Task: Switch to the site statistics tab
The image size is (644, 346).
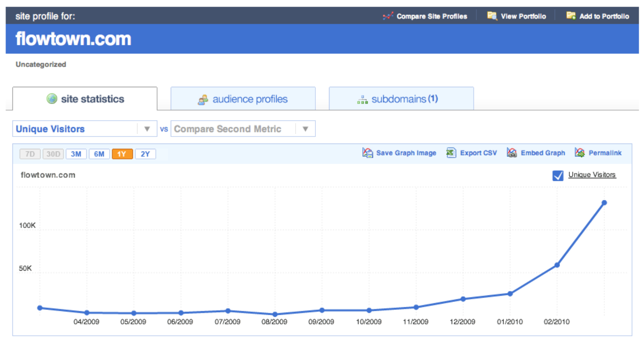Action: (x=85, y=99)
